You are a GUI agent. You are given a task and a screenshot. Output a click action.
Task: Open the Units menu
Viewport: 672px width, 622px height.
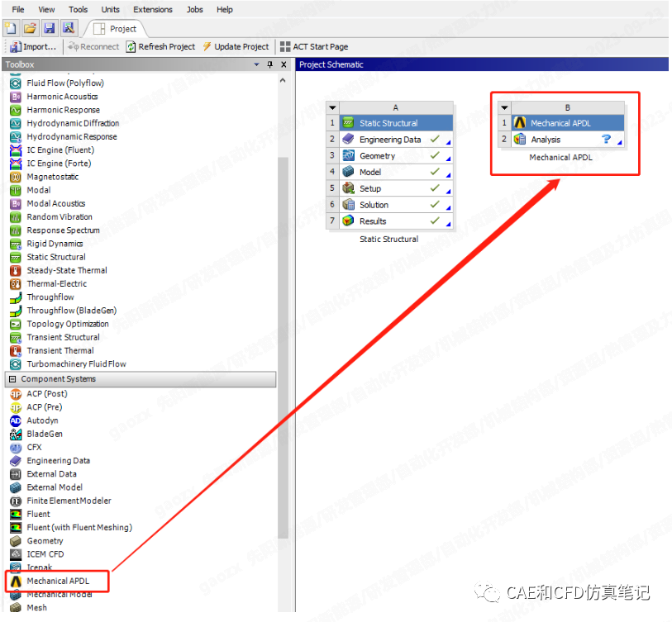110,9
